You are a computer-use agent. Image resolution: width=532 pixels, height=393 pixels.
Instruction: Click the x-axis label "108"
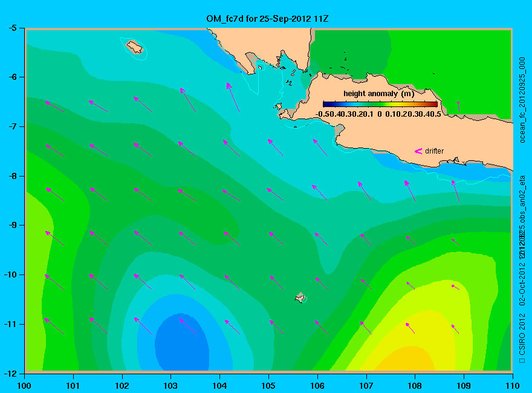click(415, 386)
